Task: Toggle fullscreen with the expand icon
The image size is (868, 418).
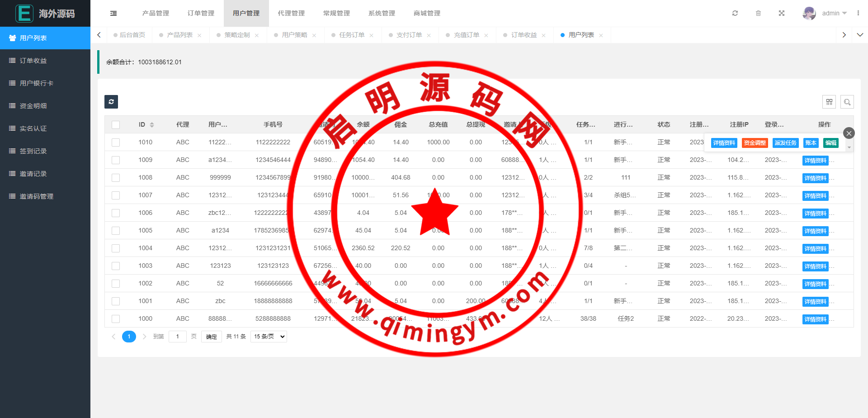Action: [x=782, y=14]
